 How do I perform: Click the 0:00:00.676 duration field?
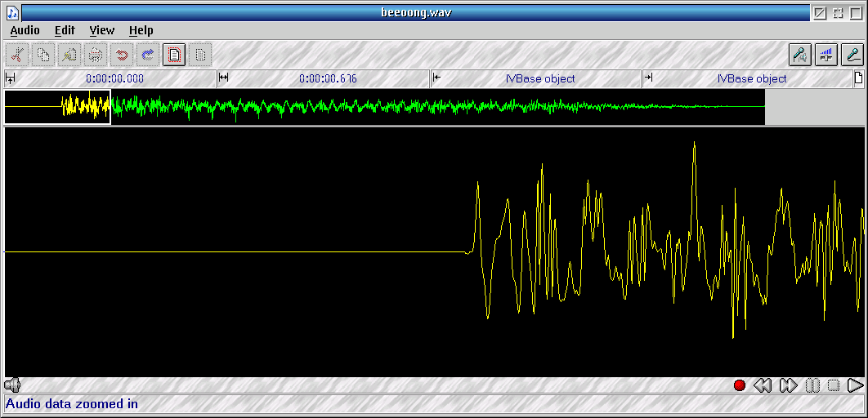click(x=328, y=78)
